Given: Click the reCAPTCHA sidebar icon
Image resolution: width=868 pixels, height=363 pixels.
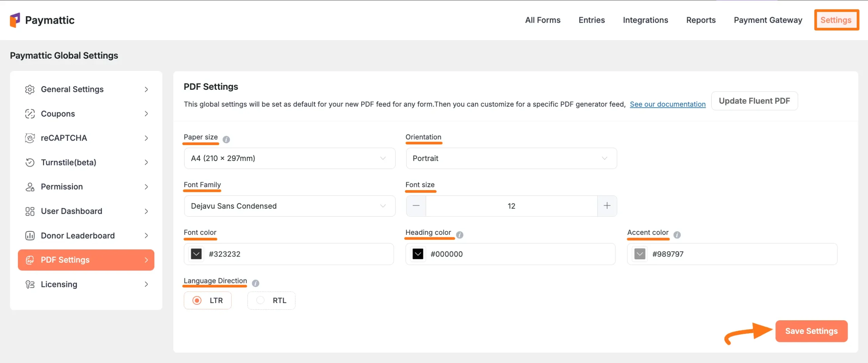Looking at the screenshot, I should tap(30, 138).
